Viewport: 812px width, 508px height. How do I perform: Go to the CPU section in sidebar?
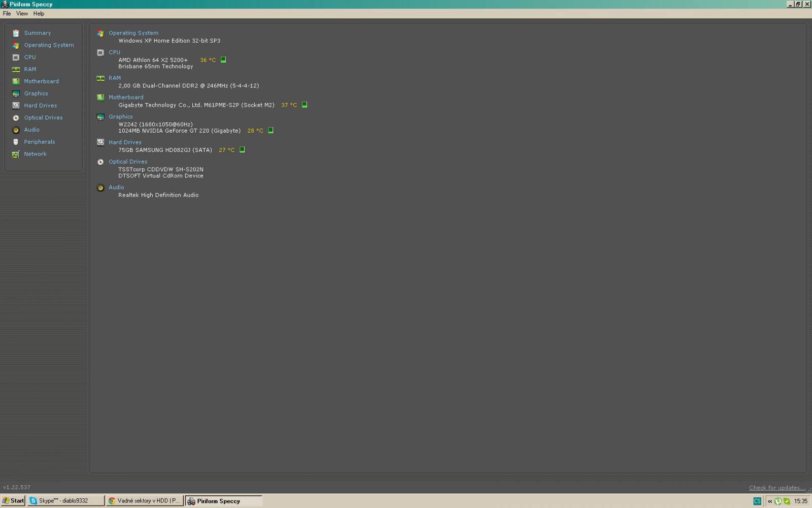(x=30, y=57)
